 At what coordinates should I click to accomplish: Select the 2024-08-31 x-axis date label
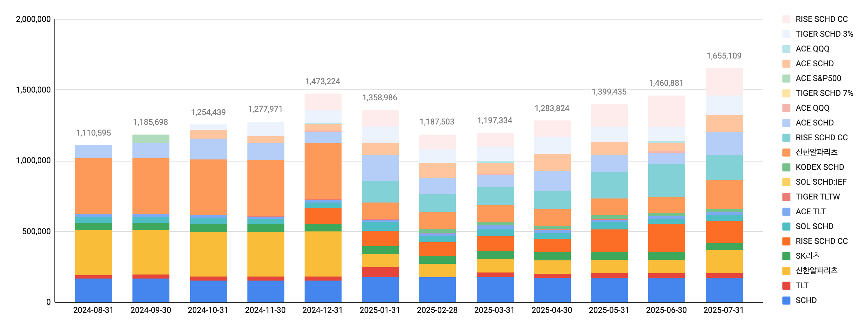(93, 310)
